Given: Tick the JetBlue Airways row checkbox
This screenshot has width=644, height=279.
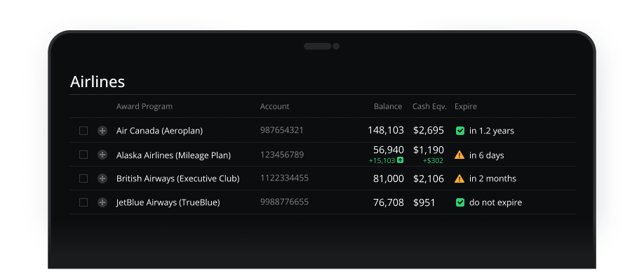Looking at the screenshot, I should (83, 202).
